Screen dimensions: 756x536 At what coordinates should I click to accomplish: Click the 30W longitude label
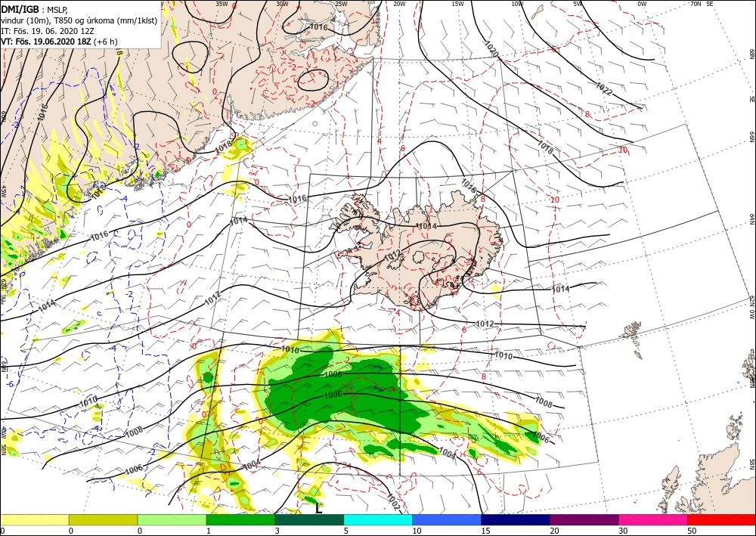282,4
